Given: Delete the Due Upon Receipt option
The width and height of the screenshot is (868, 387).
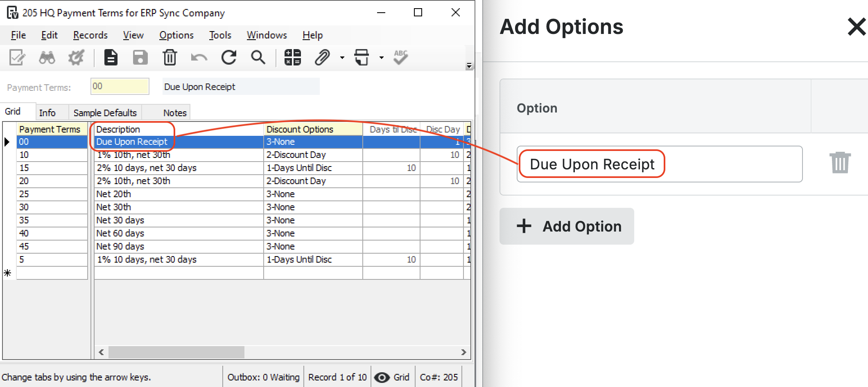Looking at the screenshot, I should click(840, 163).
